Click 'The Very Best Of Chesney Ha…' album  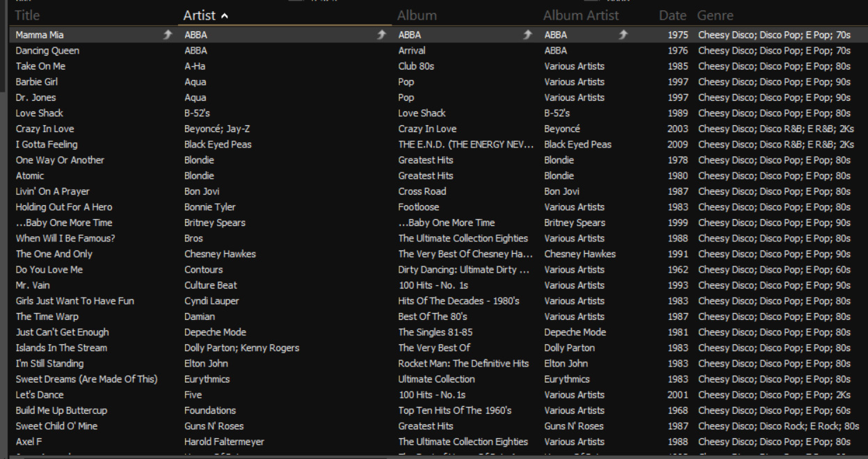coord(465,254)
